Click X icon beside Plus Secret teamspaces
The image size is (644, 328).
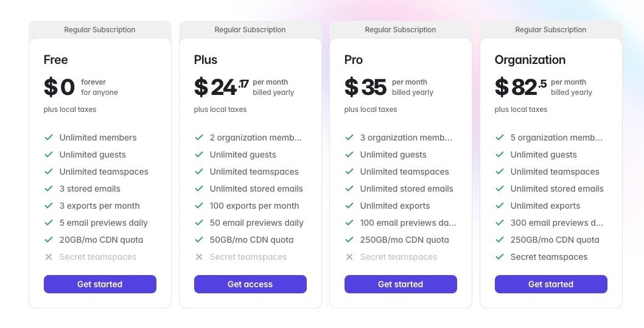tap(199, 257)
